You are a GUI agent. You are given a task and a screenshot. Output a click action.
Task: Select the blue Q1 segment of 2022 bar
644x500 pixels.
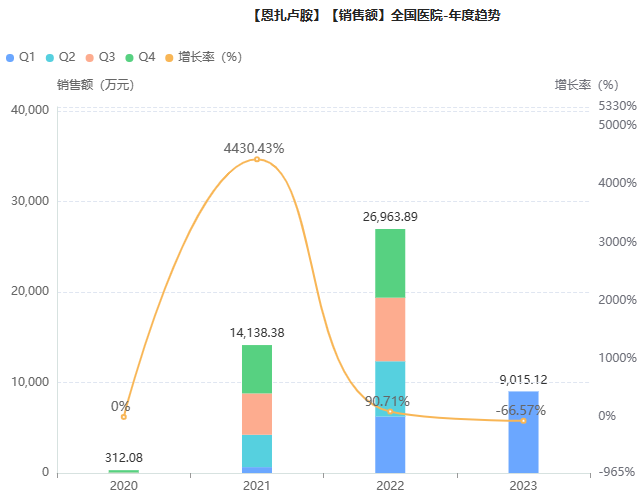click(390, 445)
